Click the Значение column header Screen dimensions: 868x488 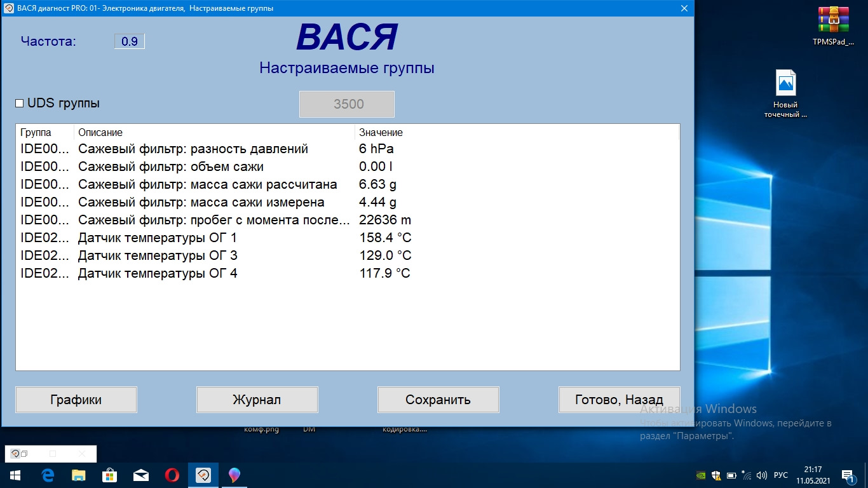coord(516,132)
